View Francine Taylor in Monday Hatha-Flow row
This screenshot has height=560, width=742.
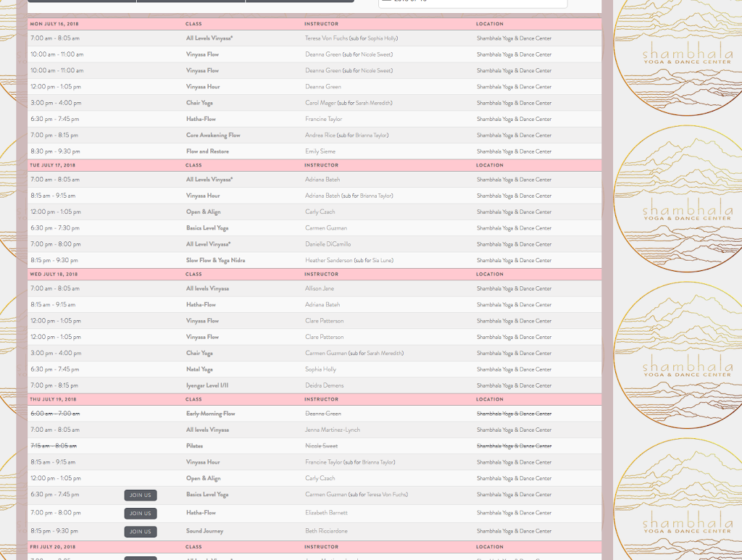323,120
